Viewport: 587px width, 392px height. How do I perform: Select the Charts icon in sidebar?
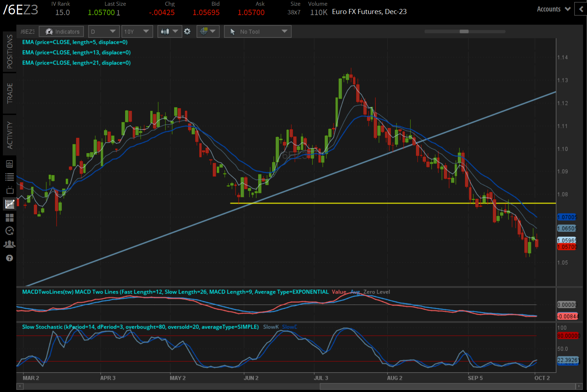[x=9, y=204]
